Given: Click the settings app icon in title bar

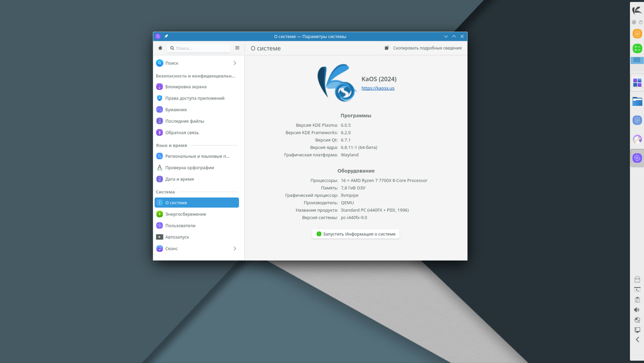Looking at the screenshot, I should 158,36.
